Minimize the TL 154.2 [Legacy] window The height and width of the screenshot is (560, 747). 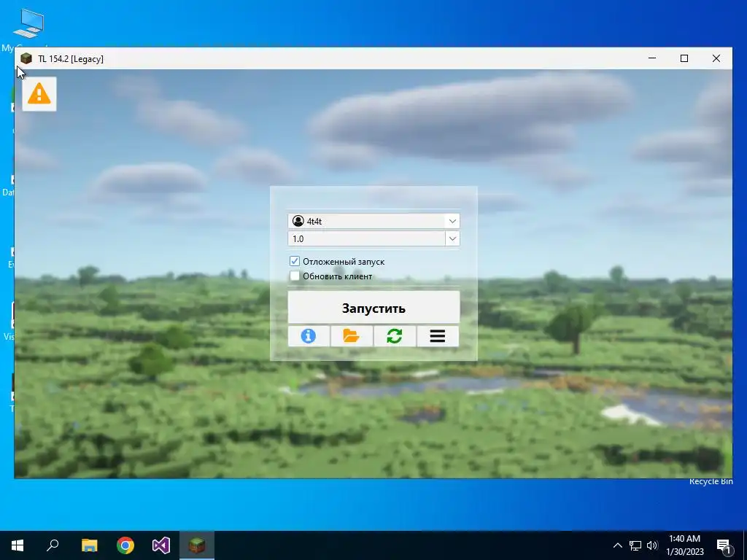652,58
